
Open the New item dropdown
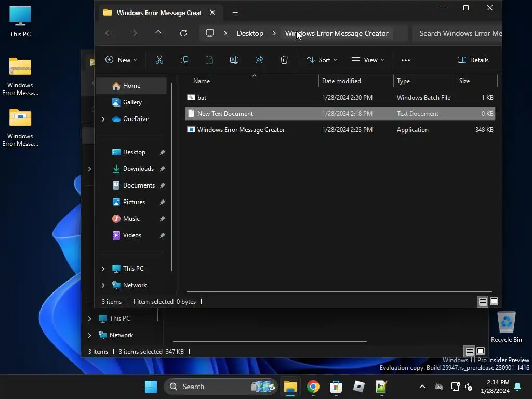(121, 60)
